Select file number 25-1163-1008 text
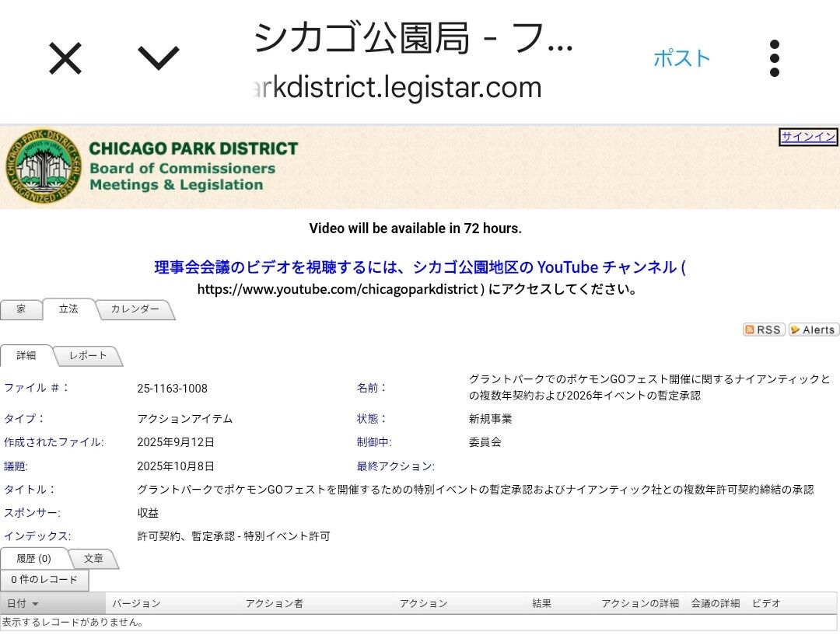840x642 pixels. 172,389
